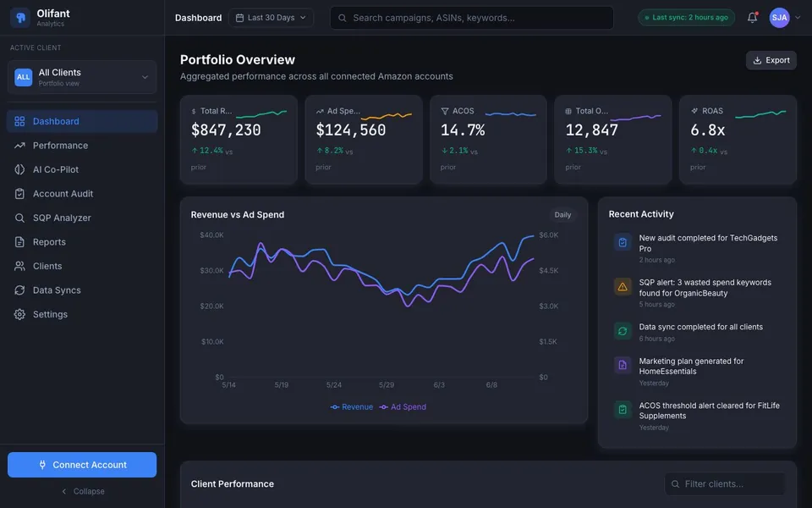This screenshot has width=812, height=508.
Task: Click the Portfolio Overview heading
Action: 238,59
